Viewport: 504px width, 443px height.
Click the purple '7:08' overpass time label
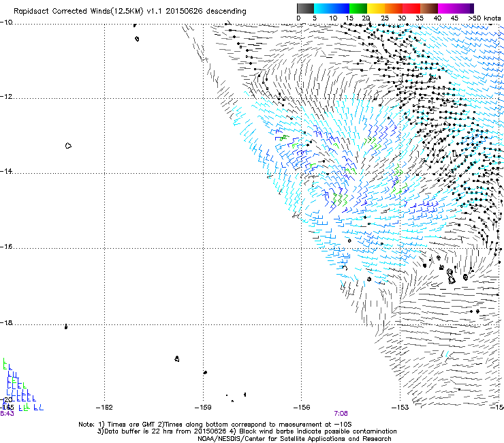(341, 414)
